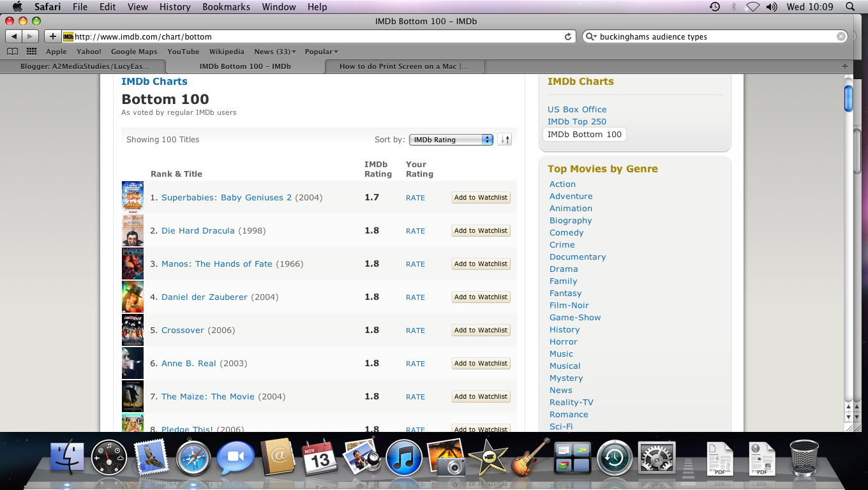Viewport: 868px width, 490px height.
Task: Open iCal calendar in the Dock
Action: tap(320, 457)
